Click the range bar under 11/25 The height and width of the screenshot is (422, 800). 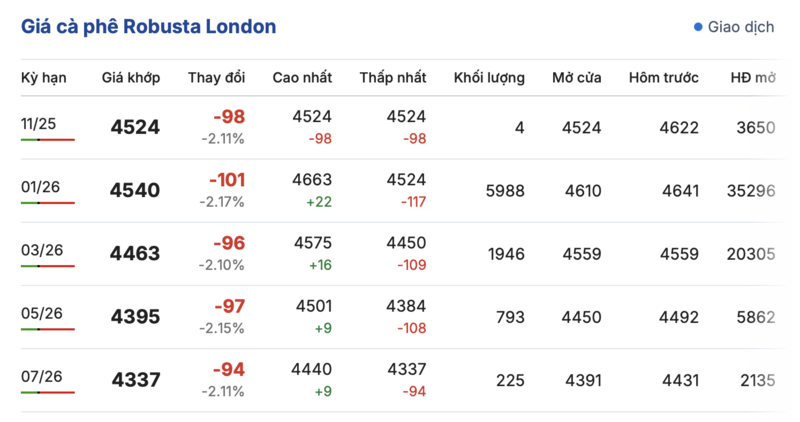[47, 140]
